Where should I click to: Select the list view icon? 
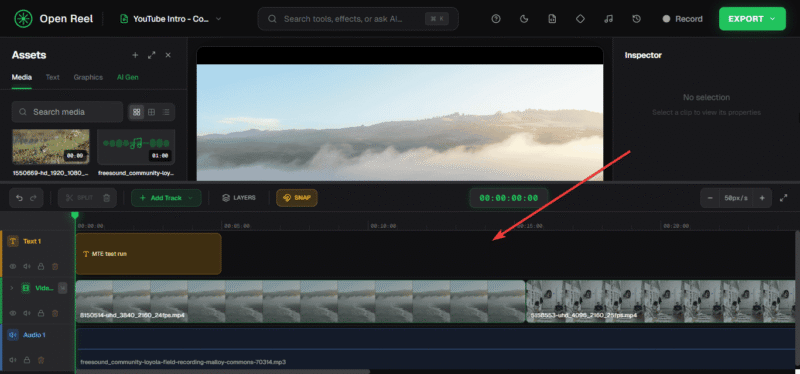pos(166,112)
